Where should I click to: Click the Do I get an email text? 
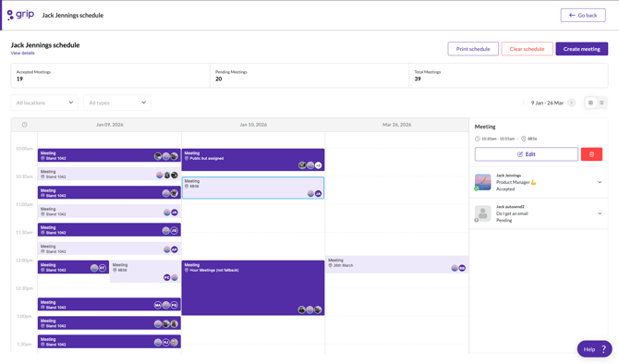[512, 213]
